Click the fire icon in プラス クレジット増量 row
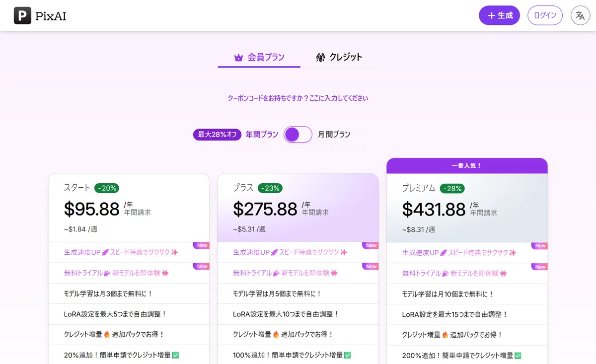The width and height of the screenshot is (596, 364). pyautogui.click(x=276, y=335)
